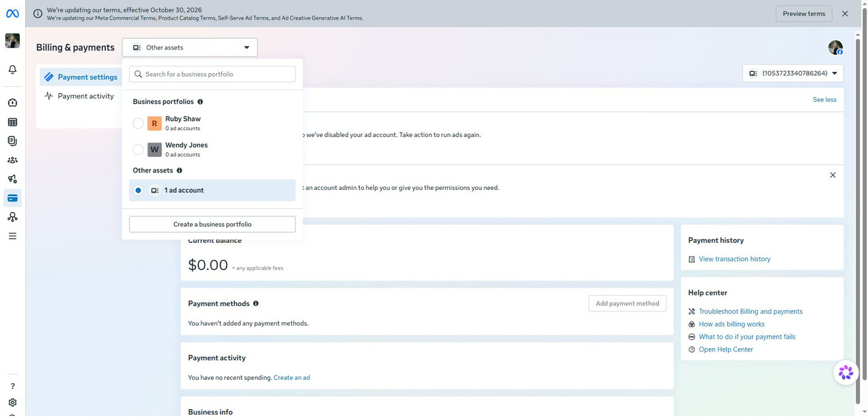868x420 pixels.
Task: Select Ruby Shaw portfolio radio button
Action: click(x=138, y=123)
